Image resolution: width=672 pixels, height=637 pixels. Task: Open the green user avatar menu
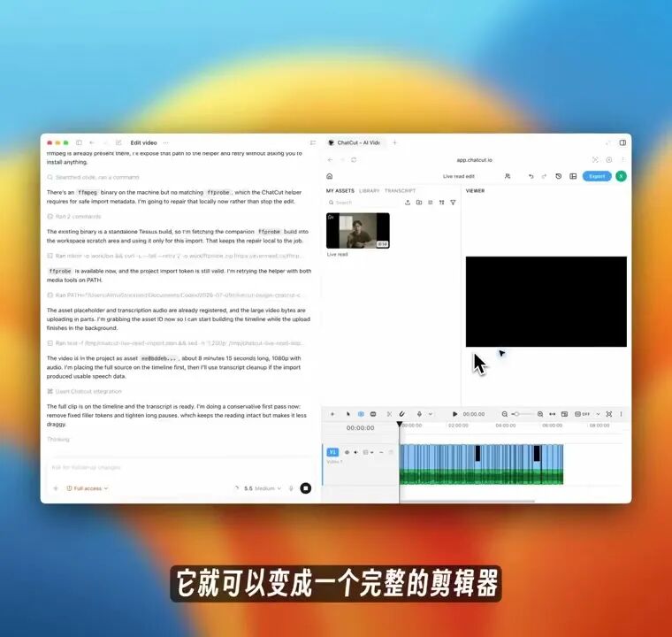pyautogui.click(x=621, y=176)
